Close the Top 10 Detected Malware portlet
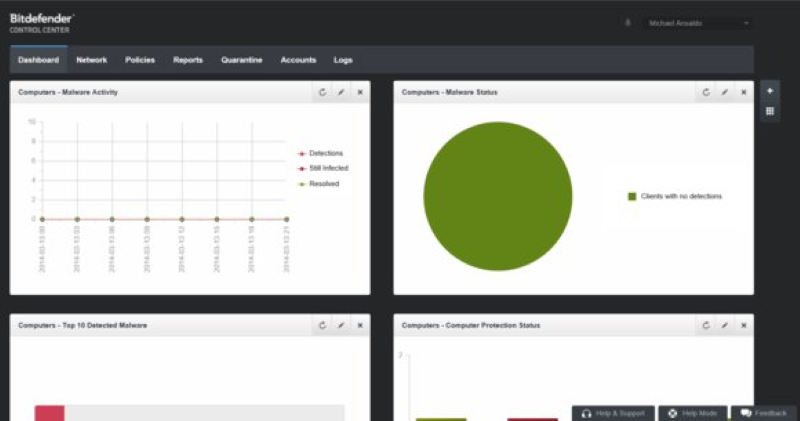 (360, 325)
